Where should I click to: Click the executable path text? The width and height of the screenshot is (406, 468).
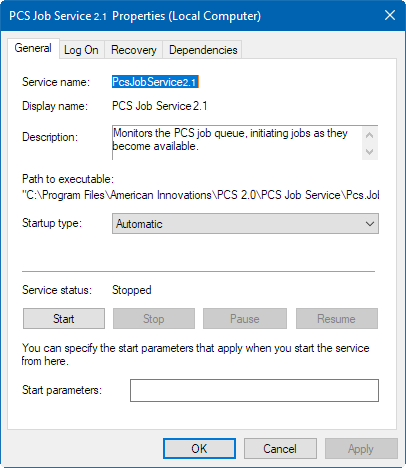click(x=201, y=195)
